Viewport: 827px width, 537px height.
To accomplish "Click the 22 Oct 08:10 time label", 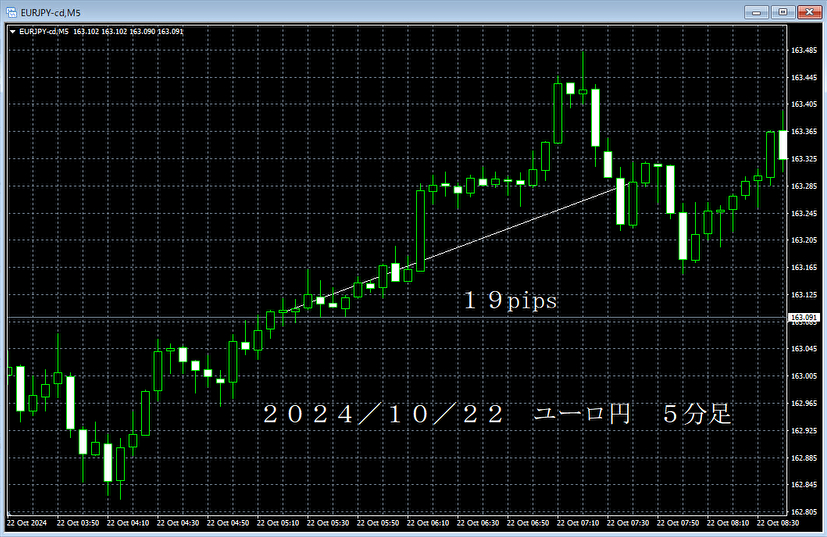I will 728,523.
